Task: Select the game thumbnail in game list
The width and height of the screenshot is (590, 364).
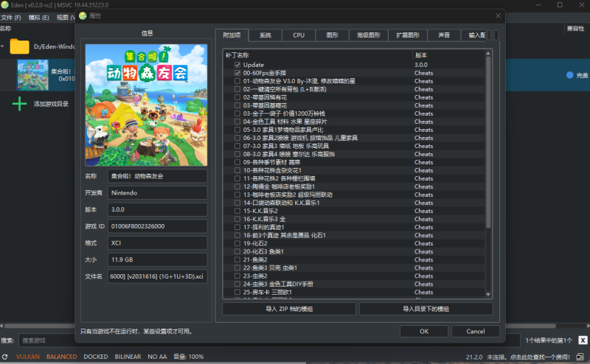Action: pyautogui.click(x=32, y=75)
